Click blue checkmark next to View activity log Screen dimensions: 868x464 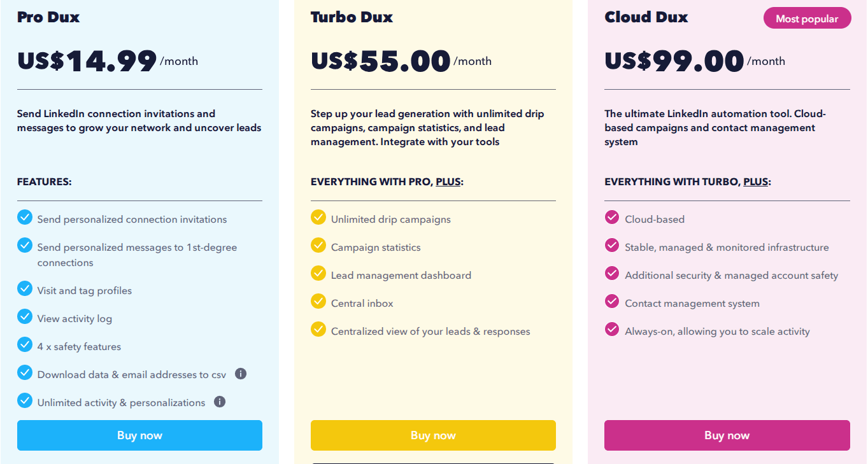click(x=25, y=317)
